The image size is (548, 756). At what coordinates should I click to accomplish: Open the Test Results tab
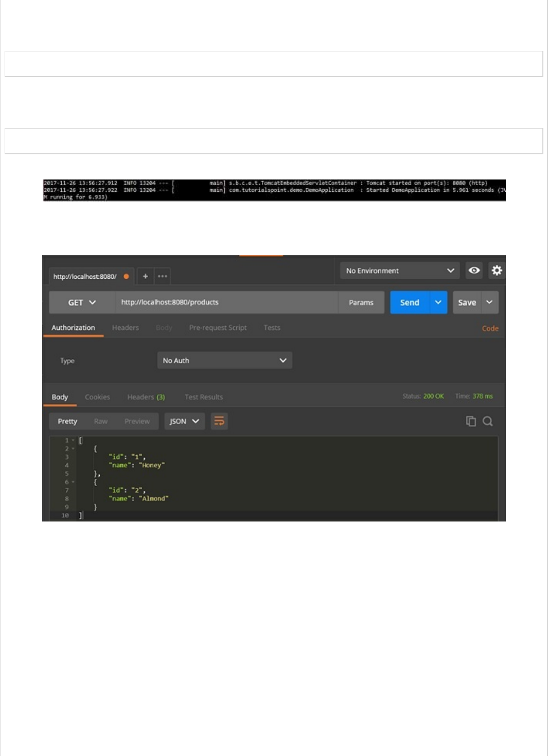coord(204,397)
